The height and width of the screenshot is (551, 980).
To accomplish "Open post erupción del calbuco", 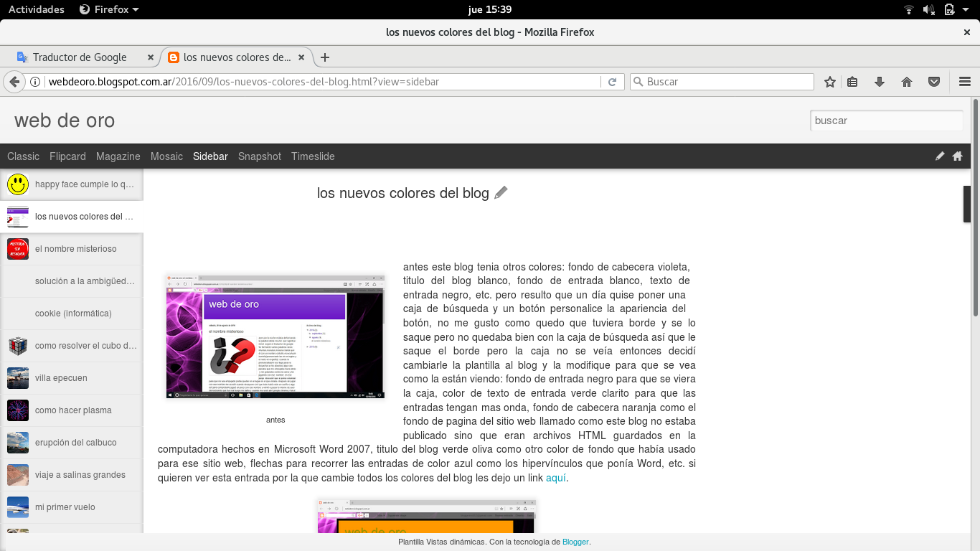I will [x=72, y=443].
